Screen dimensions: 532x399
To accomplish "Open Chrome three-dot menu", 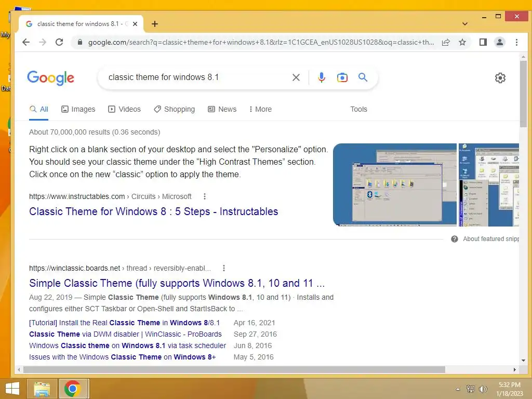I will (x=516, y=42).
